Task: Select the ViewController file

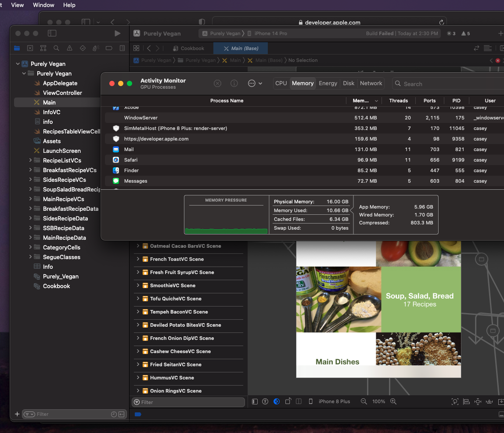Action: point(62,93)
